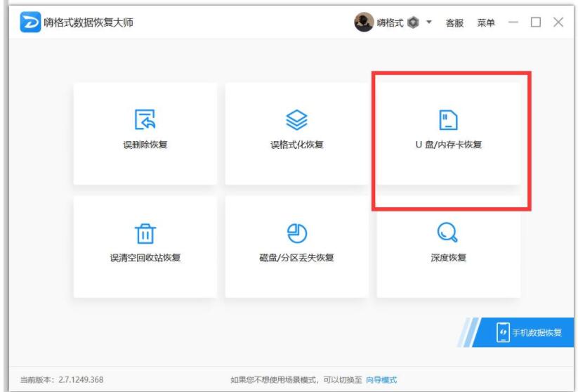
Task: Click the 深度恢复 magnifier icon
Action: [x=447, y=233]
